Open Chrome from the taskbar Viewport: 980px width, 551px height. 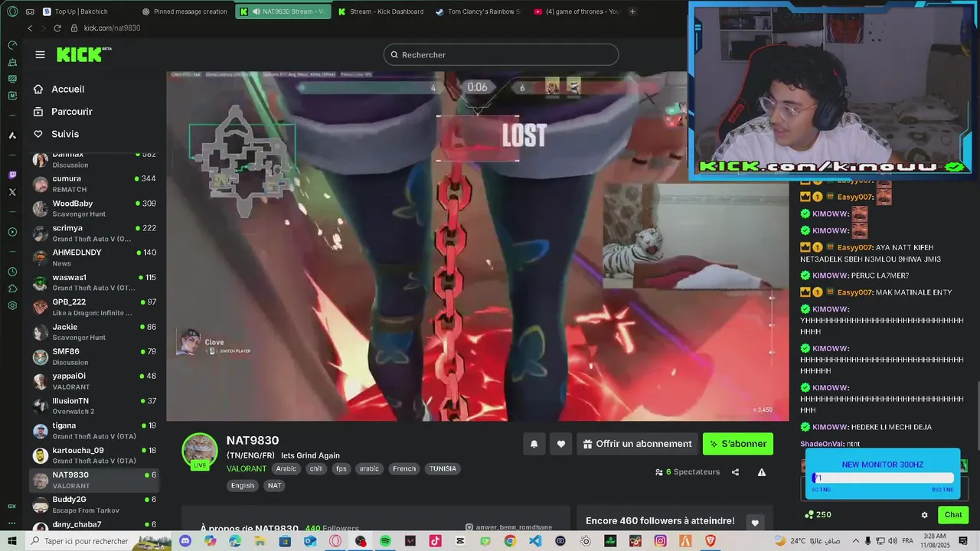point(510,541)
